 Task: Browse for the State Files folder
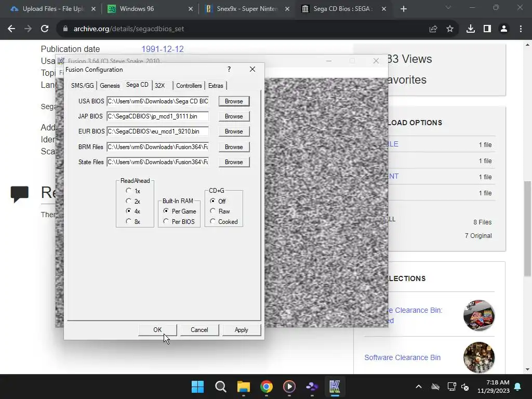pyautogui.click(x=234, y=162)
